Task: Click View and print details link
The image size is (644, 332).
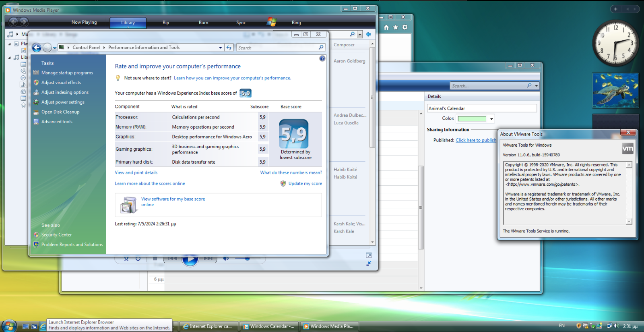Action: [x=136, y=172]
